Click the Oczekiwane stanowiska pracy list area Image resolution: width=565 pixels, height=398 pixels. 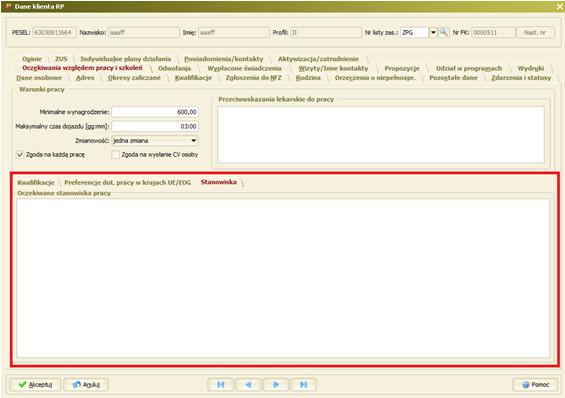tap(283, 278)
